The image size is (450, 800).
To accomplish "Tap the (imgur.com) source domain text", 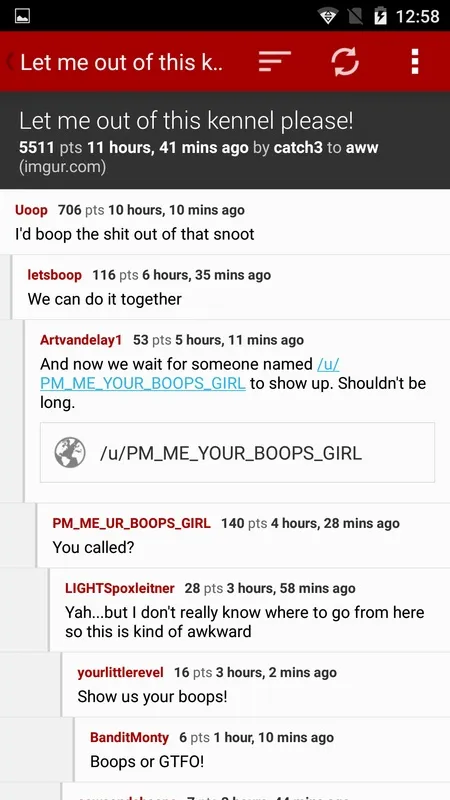I will click(62, 167).
